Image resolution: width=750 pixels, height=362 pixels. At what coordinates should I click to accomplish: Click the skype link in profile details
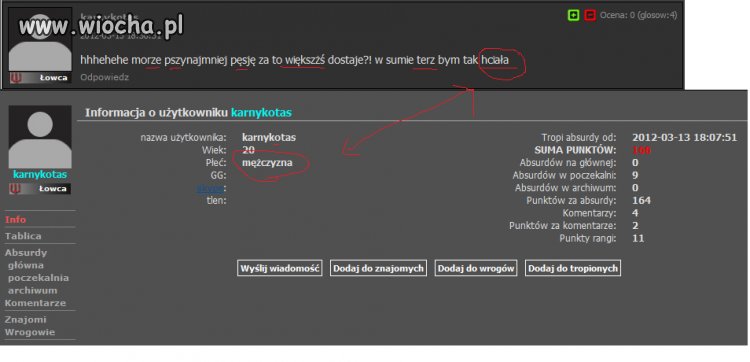(210, 188)
